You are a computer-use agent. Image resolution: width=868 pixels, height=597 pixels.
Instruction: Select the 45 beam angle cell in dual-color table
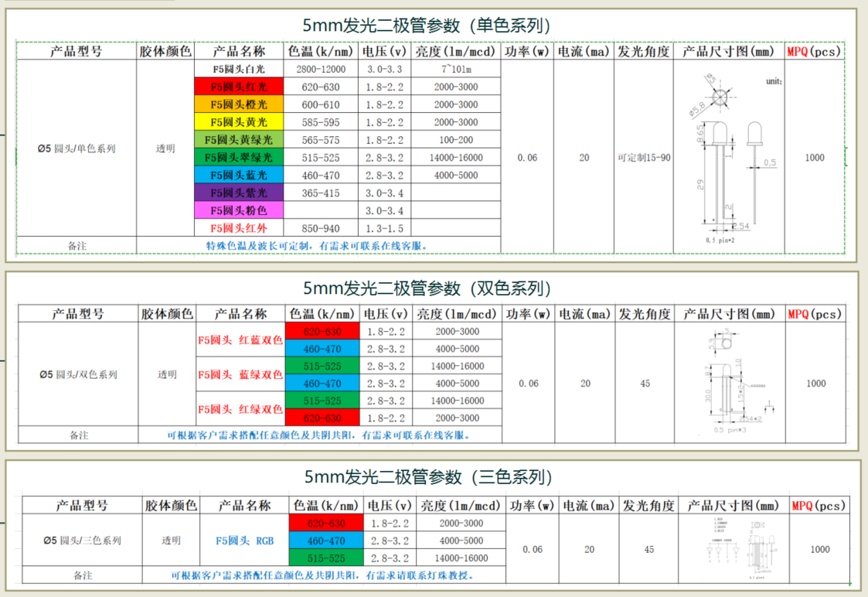[645, 384]
